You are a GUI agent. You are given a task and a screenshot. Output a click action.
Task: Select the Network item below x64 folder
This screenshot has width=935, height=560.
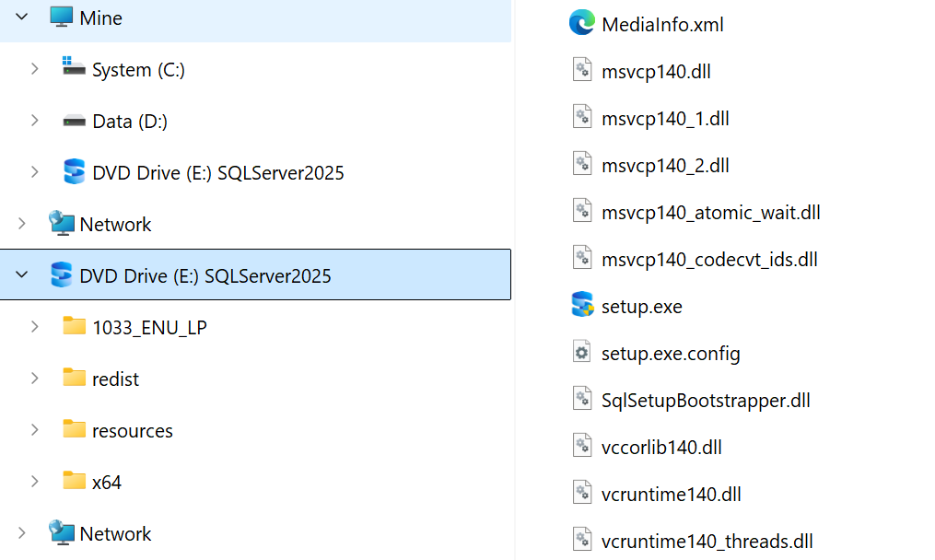(115, 533)
